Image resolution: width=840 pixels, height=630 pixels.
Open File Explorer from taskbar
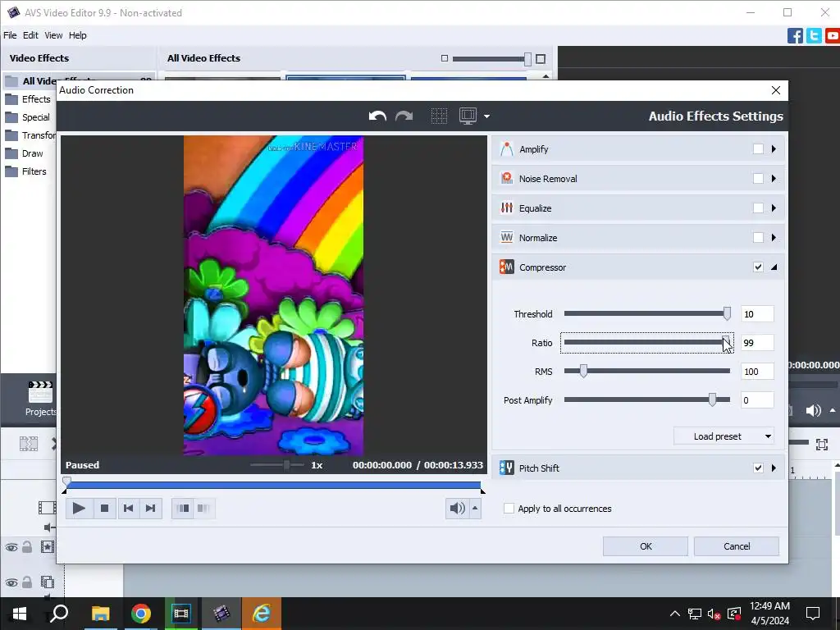click(x=101, y=614)
